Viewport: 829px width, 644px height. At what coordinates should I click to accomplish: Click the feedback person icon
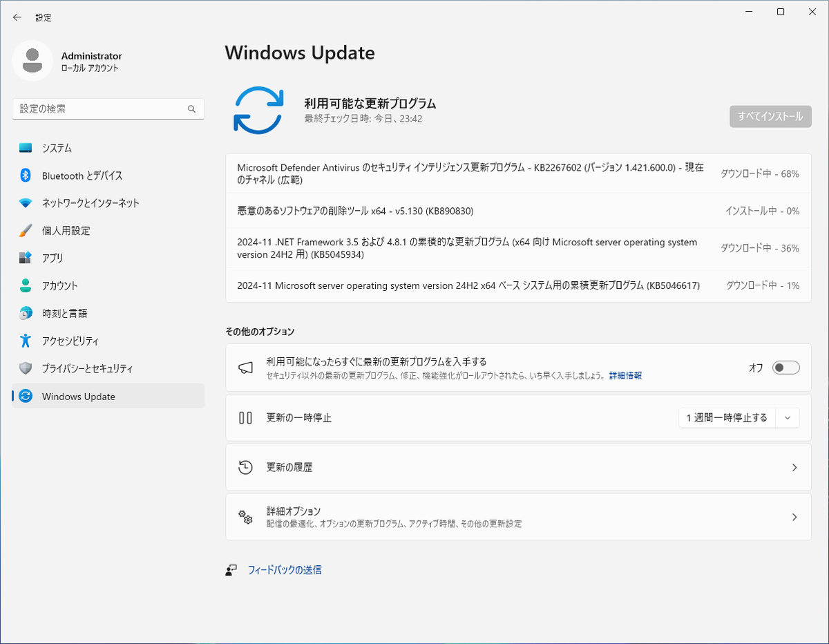(231, 570)
